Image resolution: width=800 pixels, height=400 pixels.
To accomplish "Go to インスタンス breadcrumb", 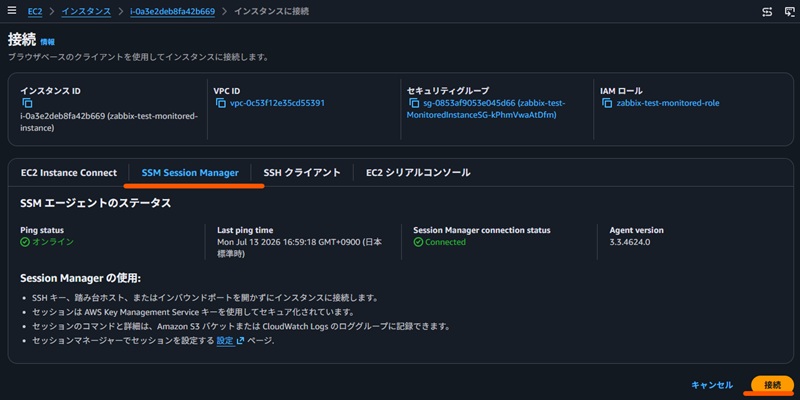I will [86, 11].
